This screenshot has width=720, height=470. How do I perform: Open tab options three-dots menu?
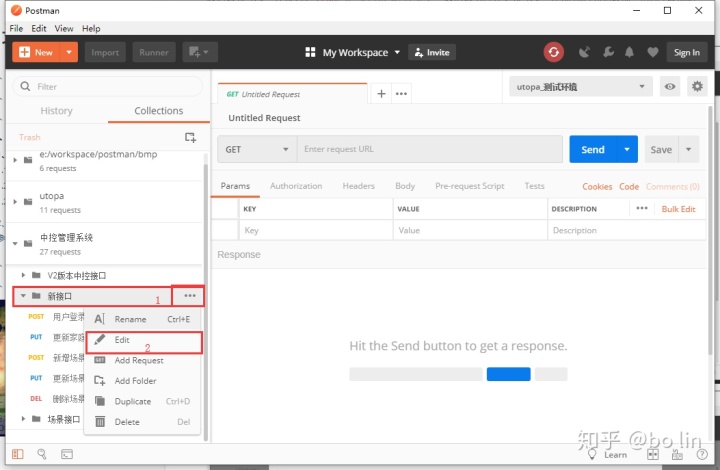401,94
